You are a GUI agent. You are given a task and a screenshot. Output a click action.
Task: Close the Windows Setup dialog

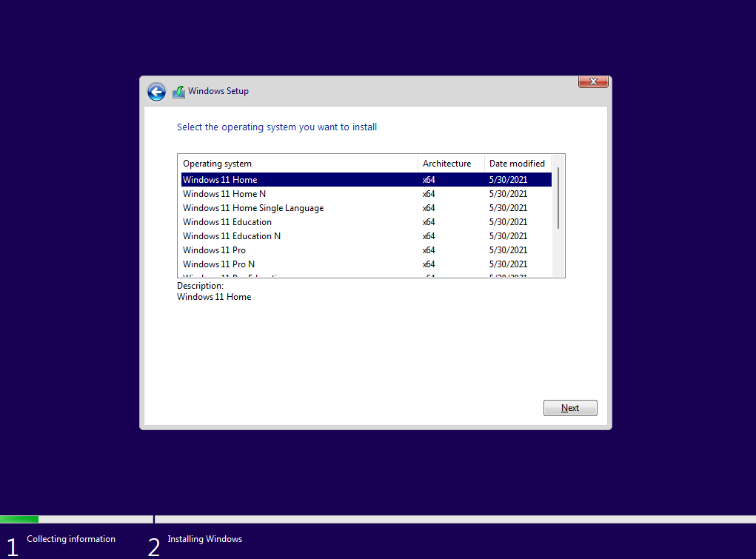[593, 81]
